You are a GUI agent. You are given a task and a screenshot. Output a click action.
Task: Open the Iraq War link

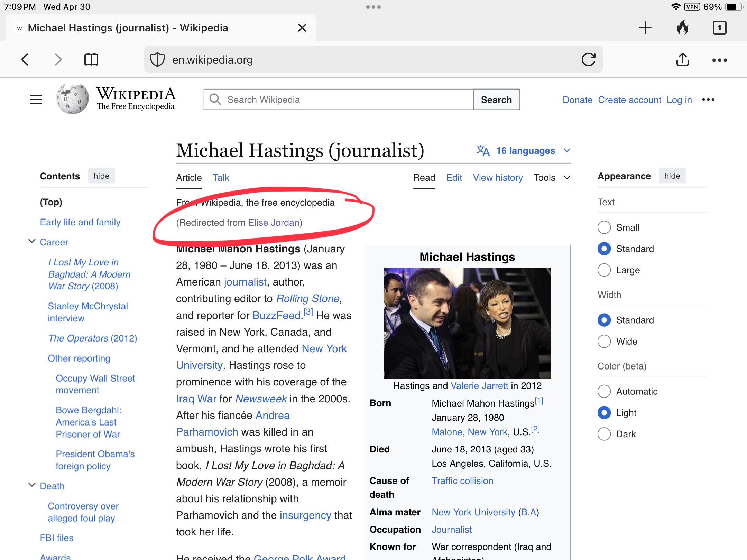click(196, 399)
